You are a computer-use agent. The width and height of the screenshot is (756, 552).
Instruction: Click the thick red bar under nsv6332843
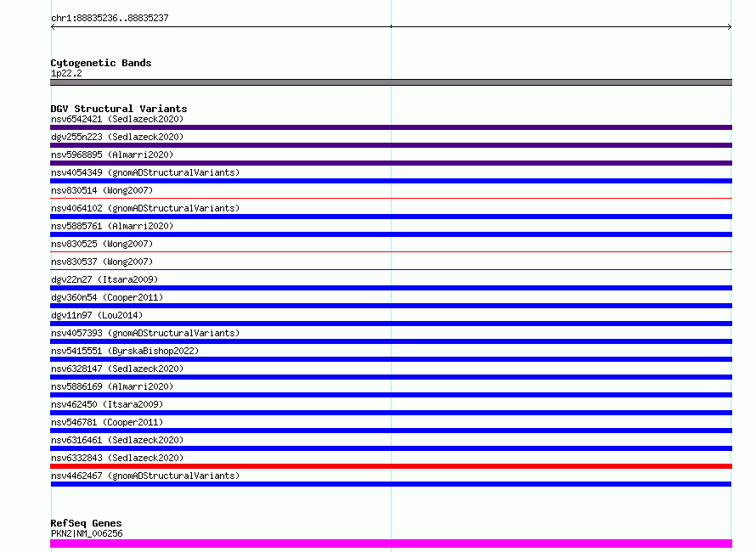coord(391,466)
